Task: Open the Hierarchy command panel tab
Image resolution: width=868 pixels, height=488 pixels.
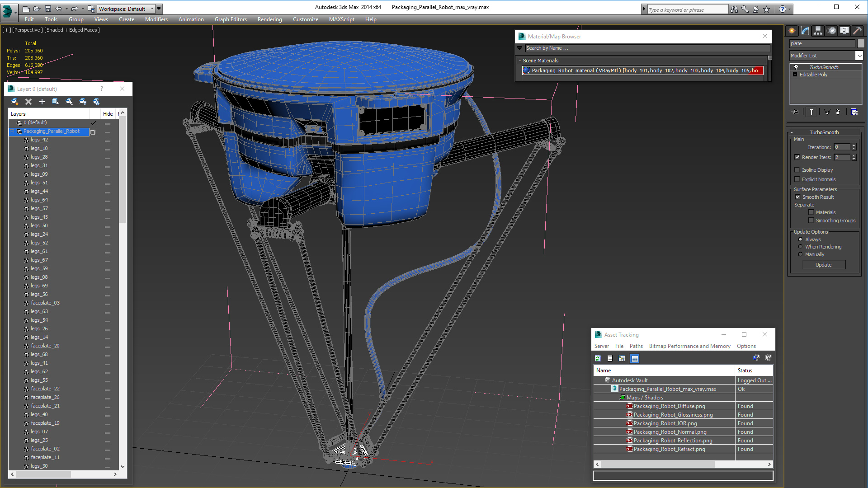Action: (x=818, y=31)
